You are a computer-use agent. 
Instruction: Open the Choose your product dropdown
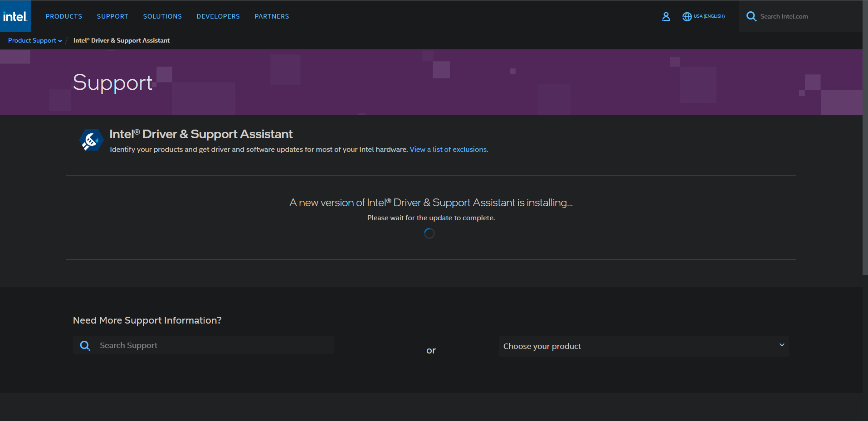644,346
